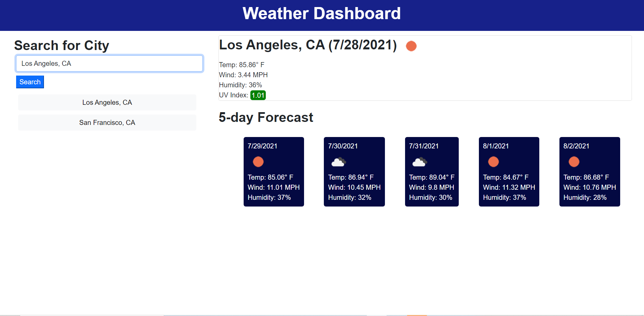Click inside the city search input field
Screen dimensions: 644x316
[x=109, y=63]
